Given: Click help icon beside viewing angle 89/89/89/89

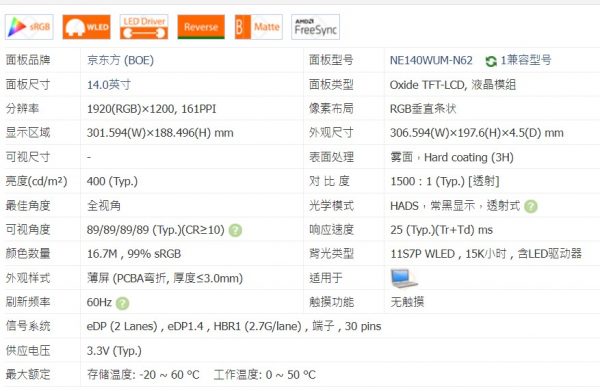Looking at the screenshot, I should pos(235,230).
